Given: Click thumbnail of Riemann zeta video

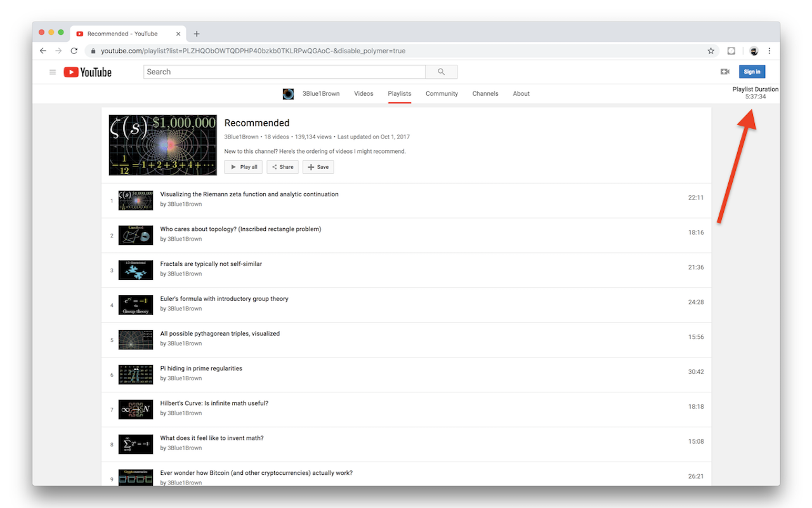Looking at the screenshot, I should [136, 201].
